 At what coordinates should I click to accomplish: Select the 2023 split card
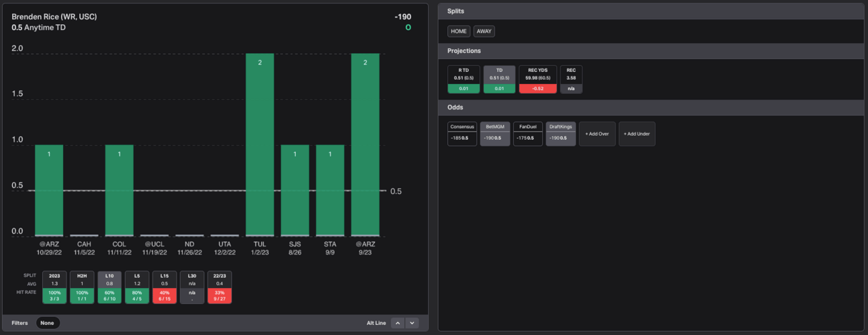pos(54,287)
